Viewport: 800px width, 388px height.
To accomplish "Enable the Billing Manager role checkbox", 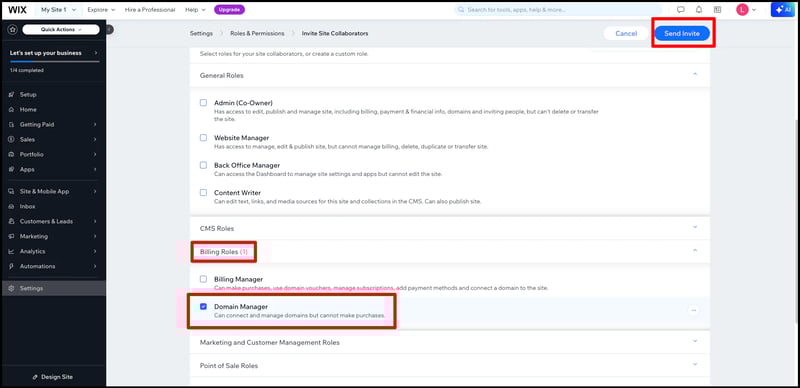I will (204, 279).
